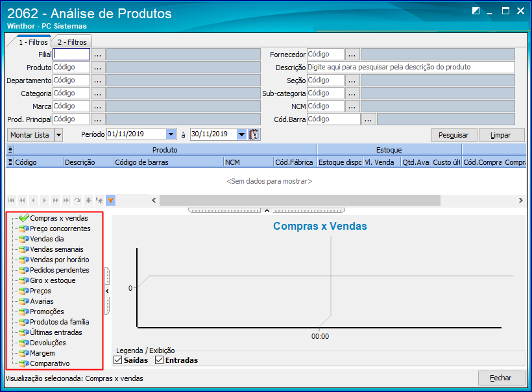This screenshot has width=532, height=392.
Task: Open the Preço concorrentes view icon
Action: click(24, 228)
